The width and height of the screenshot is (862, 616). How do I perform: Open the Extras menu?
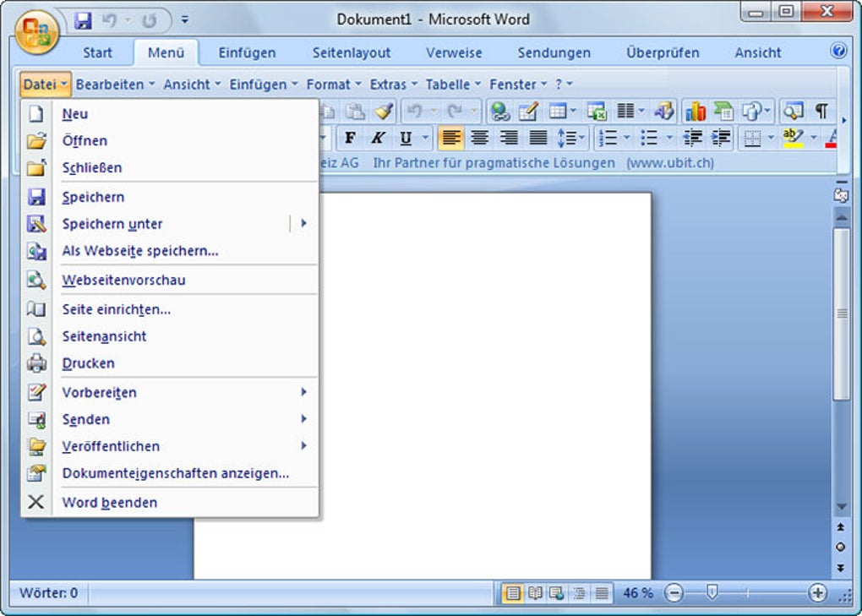tap(389, 84)
